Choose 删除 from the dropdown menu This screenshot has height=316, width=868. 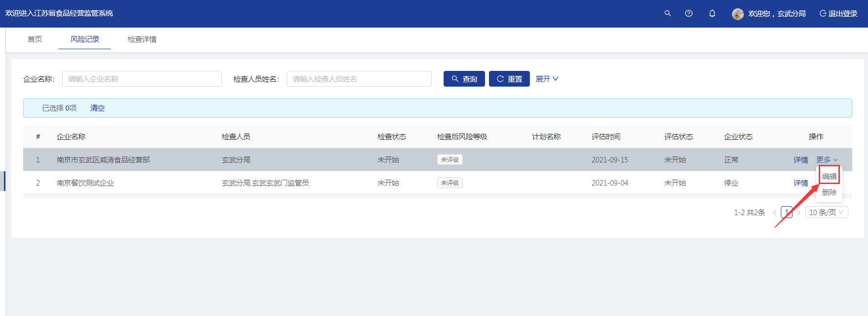[x=829, y=192]
